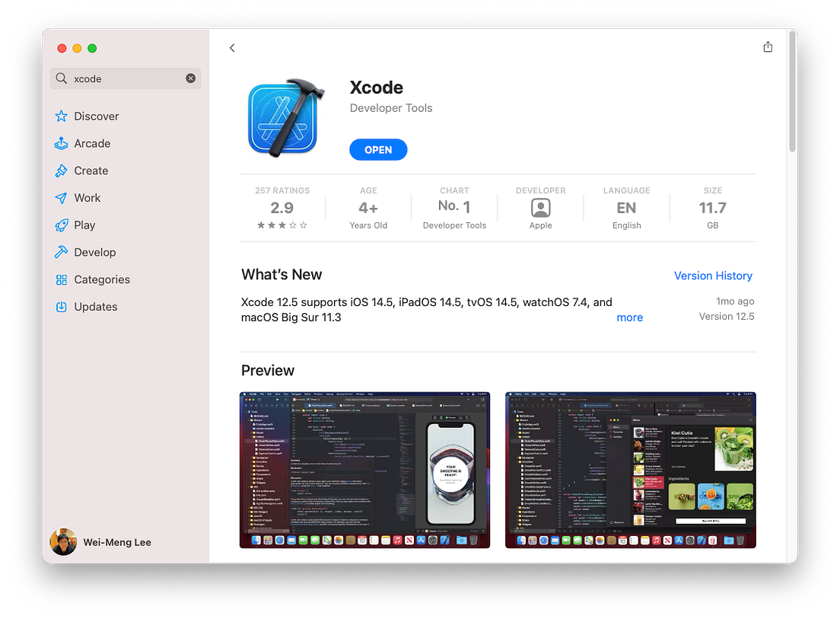Expand What's New with more link

click(x=629, y=317)
